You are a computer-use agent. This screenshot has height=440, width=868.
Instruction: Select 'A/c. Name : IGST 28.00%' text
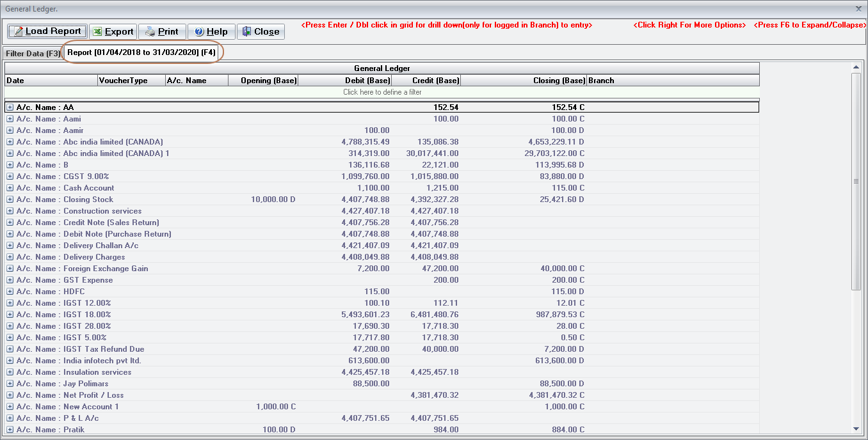coord(64,326)
